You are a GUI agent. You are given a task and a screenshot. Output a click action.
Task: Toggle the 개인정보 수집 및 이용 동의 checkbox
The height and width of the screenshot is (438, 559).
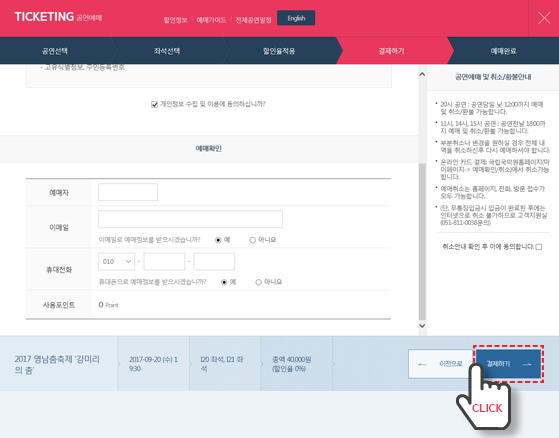coord(154,104)
